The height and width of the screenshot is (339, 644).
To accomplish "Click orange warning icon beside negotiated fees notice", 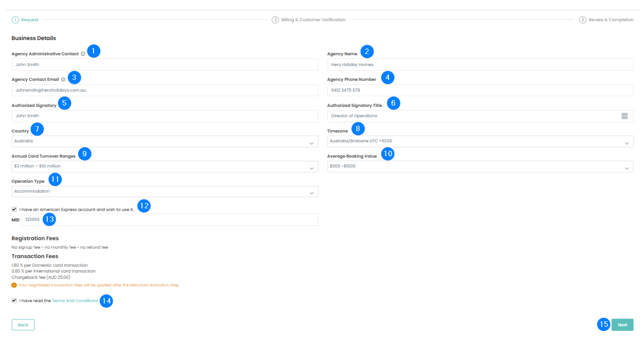I will coord(14,285).
